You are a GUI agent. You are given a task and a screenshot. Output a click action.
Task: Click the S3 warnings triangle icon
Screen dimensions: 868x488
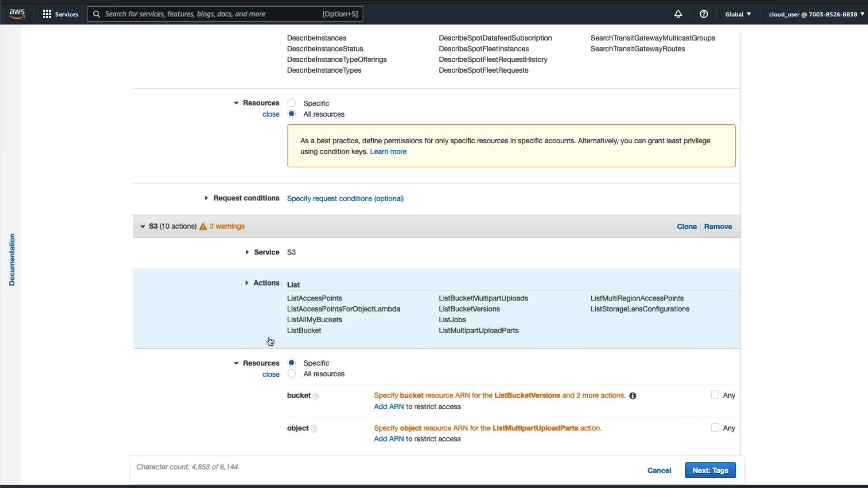point(203,226)
